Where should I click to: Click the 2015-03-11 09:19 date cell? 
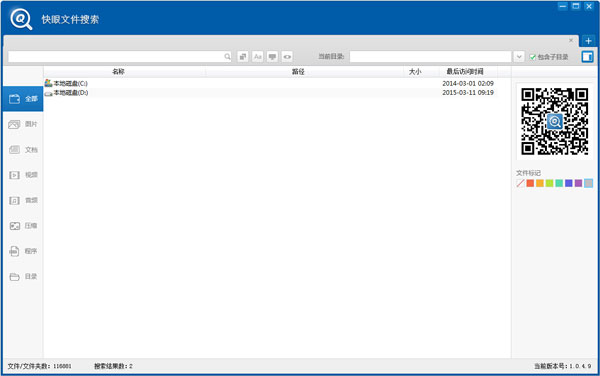pos(468,93)
